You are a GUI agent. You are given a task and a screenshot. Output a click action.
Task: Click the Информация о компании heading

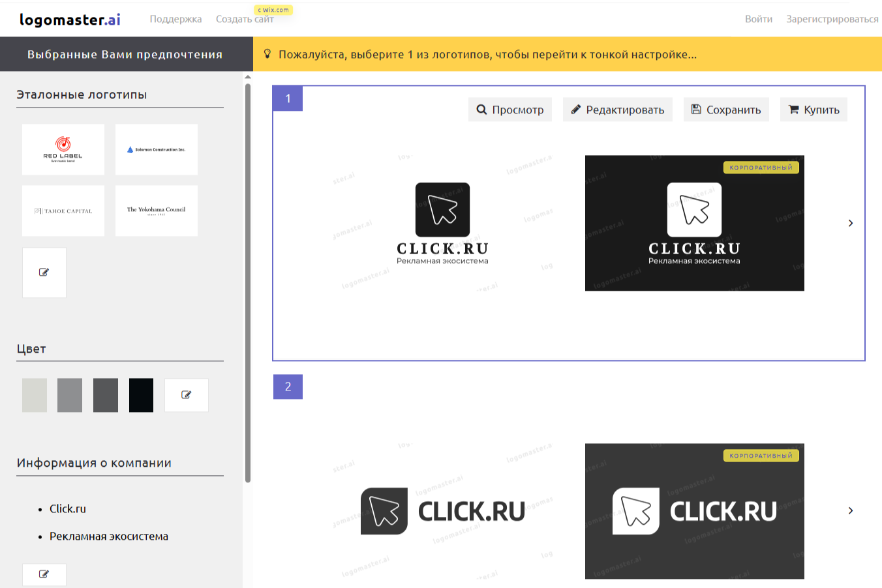point(94,463)
